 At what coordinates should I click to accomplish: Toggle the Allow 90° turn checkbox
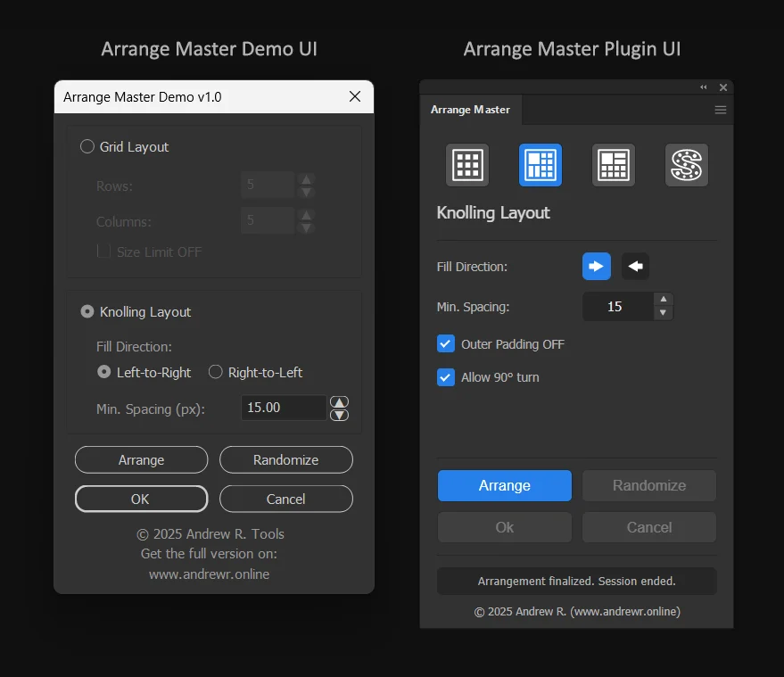[x=446, y=377]
